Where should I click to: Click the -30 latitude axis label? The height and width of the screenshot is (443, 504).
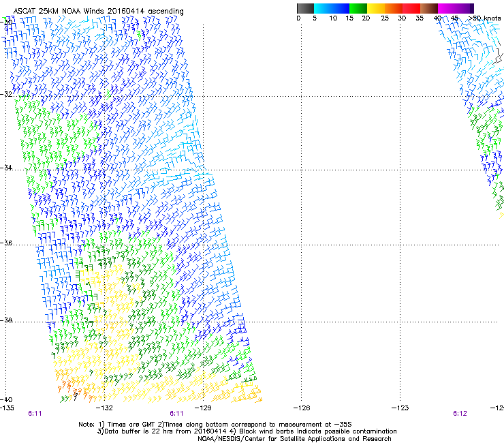[6, 22]
